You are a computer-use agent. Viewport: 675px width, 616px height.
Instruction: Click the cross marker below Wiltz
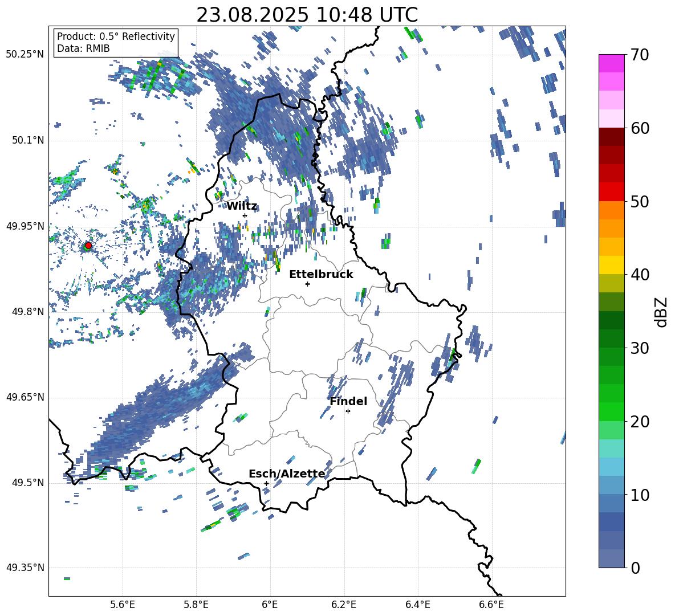tap(245, 215)
